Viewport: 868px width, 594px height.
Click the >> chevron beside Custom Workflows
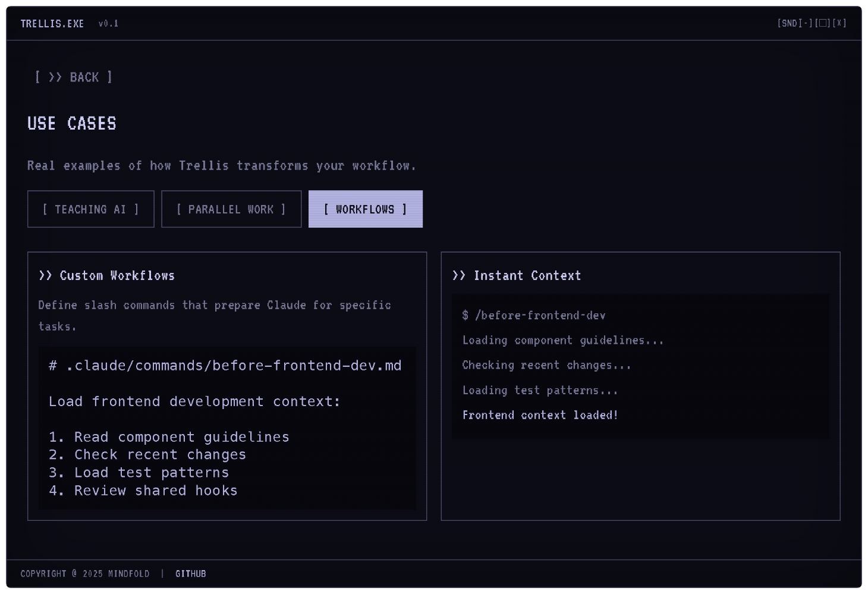45,275
